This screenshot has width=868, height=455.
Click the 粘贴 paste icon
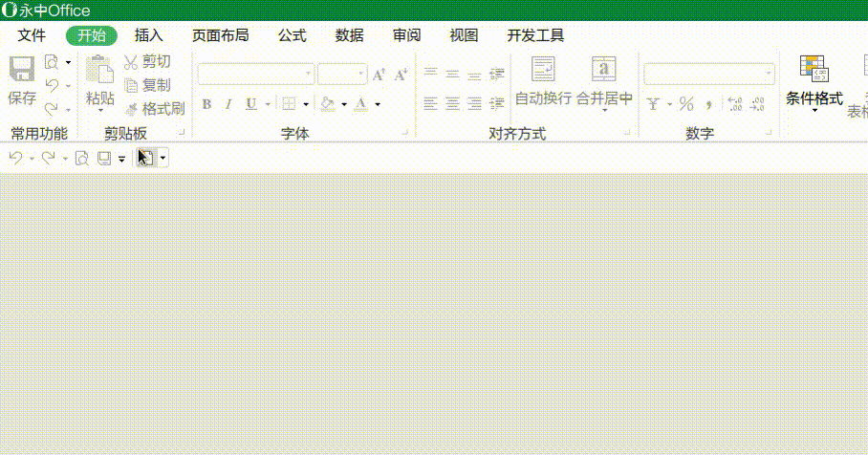click(99, 72)
